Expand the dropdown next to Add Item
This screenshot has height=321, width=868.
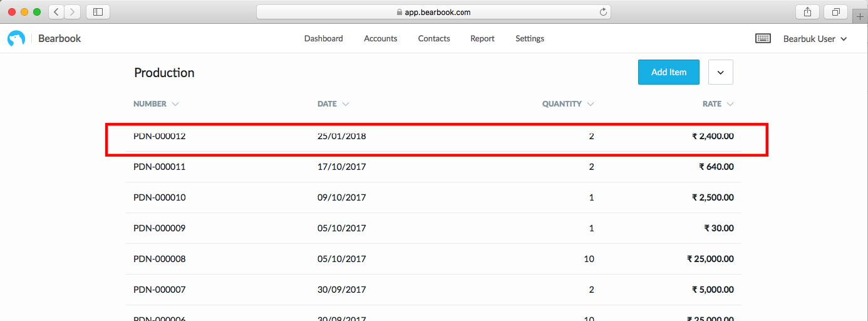click(x=721, y=72)
